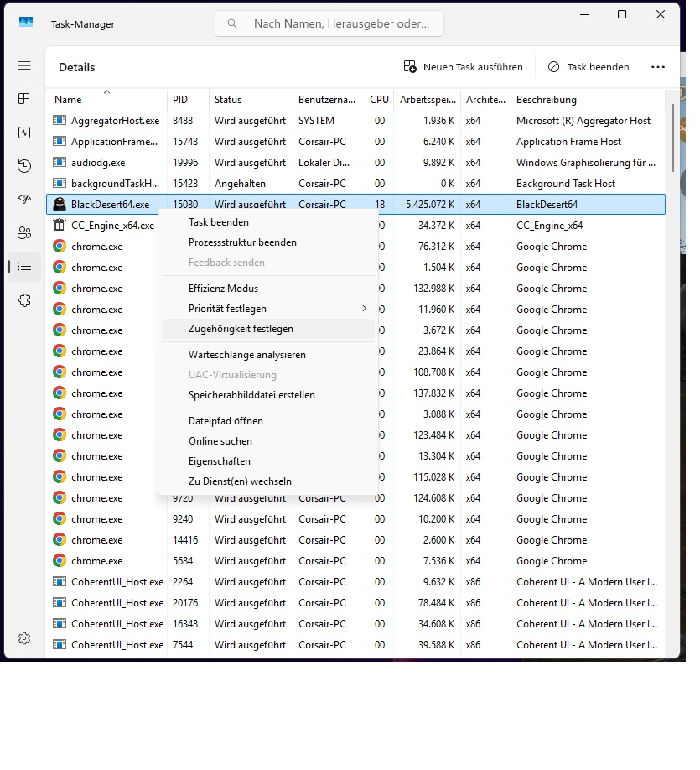Click the ApplicationFrameHost process icon
This screenshot has height=770, width=700.
point(60,142)
